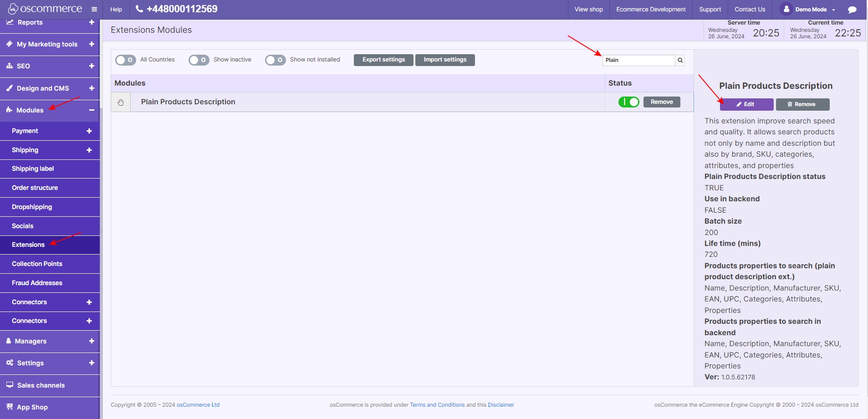Turn off Plain Products Description status switch
The height and width of the screenshot is (419, 868).
pyautogui.click(x=629, y=102)
